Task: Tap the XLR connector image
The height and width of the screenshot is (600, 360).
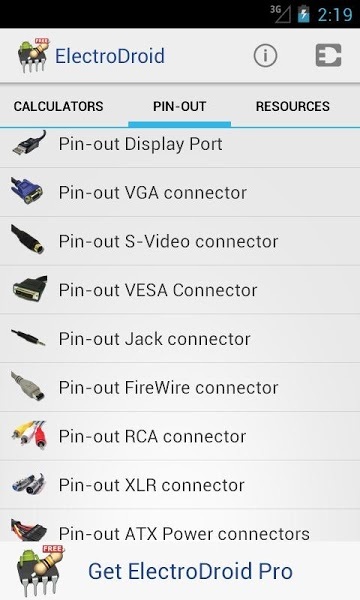Action: (28, 484)
